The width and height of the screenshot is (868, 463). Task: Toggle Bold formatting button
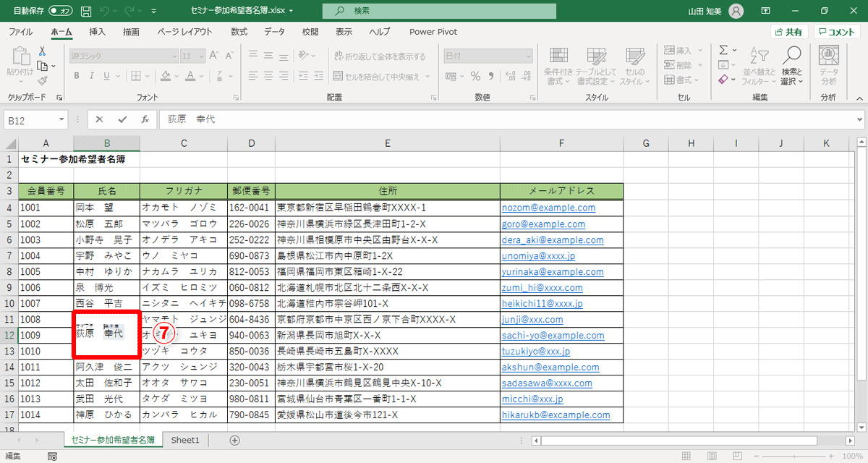coord(75,76)
